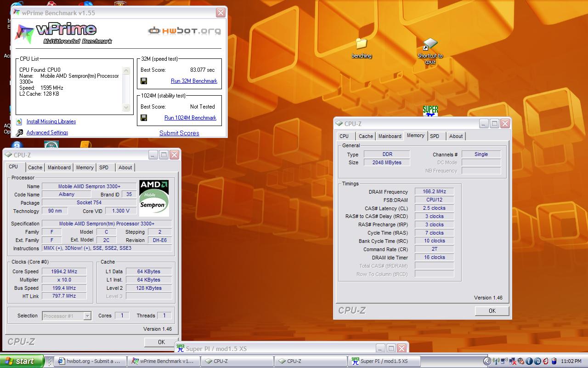Click the disconnected network tray icon with red X
The width and height of the screenshot is (588, 368).
(512, 361)
